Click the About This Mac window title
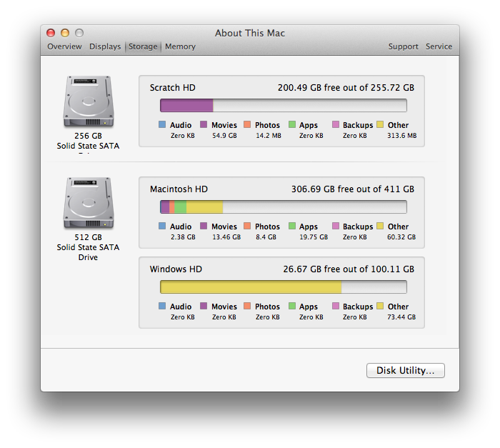 [250, 33]
